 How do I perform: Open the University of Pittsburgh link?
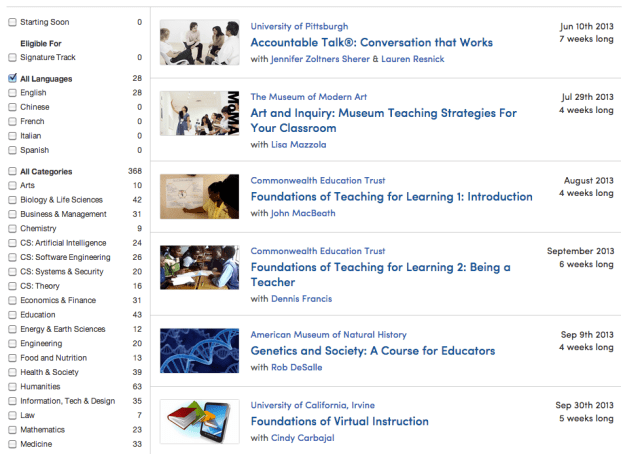(x=299, y=26)
